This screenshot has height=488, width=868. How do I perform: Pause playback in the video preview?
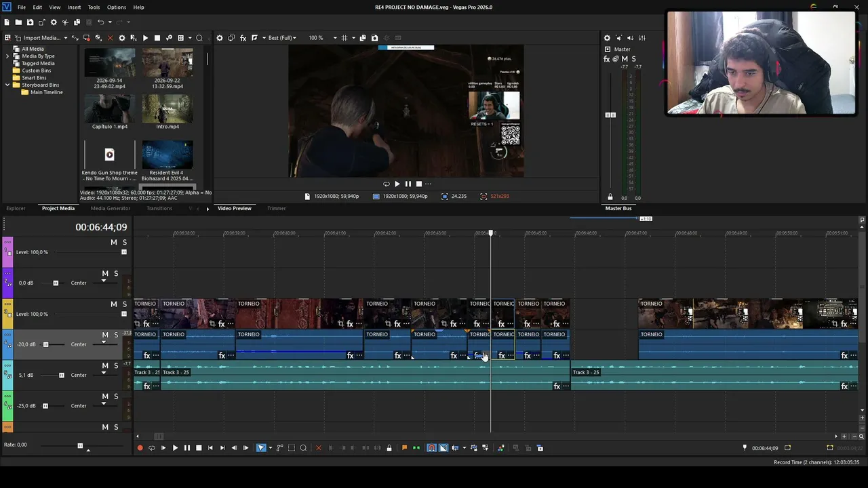[x=408, y=184]
